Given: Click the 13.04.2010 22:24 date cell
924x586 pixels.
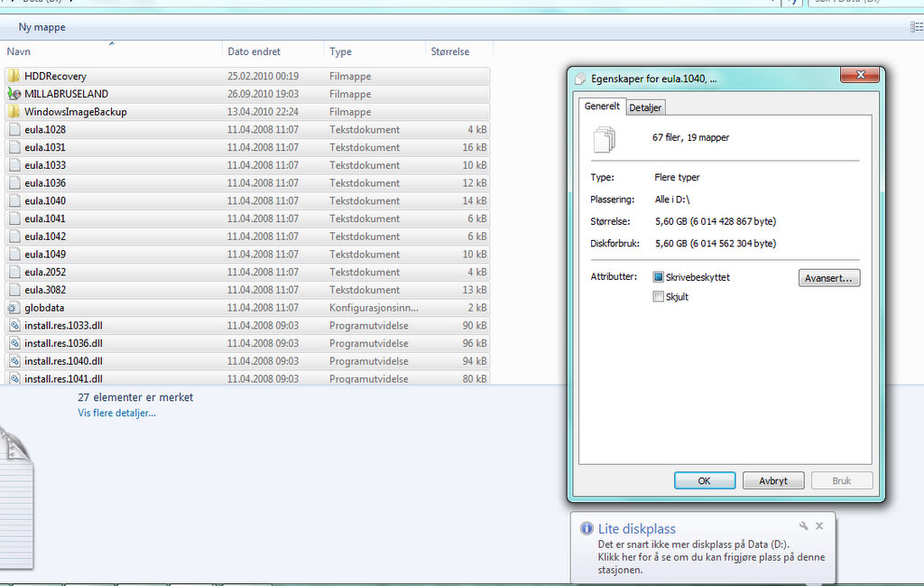Looking at the screenshot, I should [x=263, y=111].
